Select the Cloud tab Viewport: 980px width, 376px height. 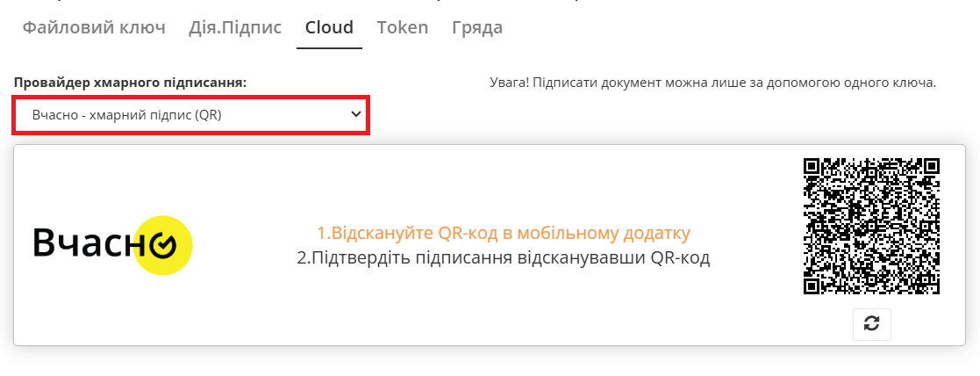click(329, 27)
